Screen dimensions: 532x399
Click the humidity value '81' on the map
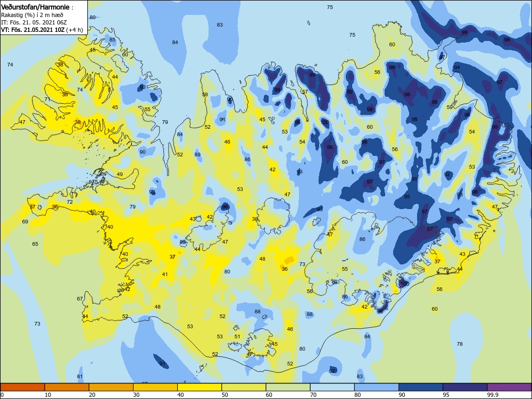[x=80, y=377]
